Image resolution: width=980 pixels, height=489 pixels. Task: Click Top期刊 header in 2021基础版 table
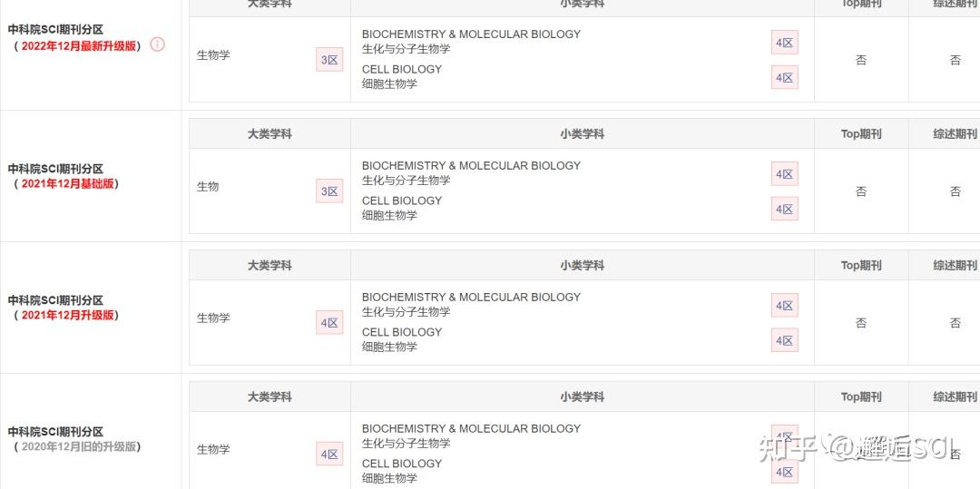[x=860, y=133]
